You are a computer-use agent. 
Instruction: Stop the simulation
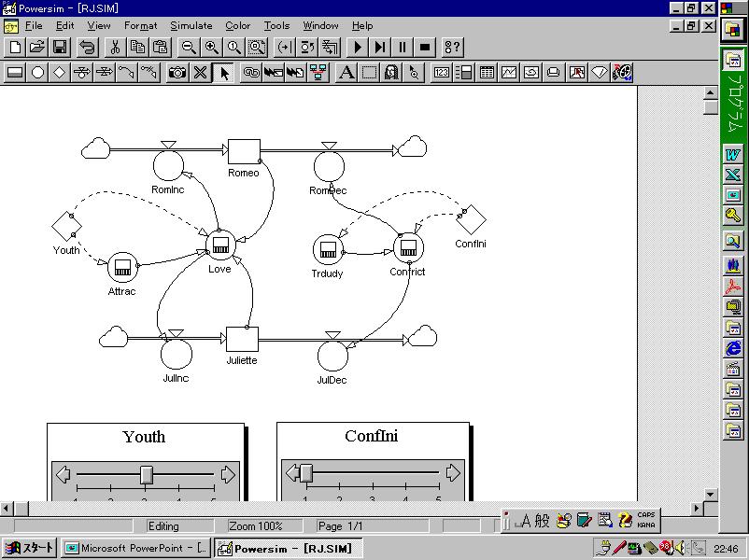(x=424, y=48)
